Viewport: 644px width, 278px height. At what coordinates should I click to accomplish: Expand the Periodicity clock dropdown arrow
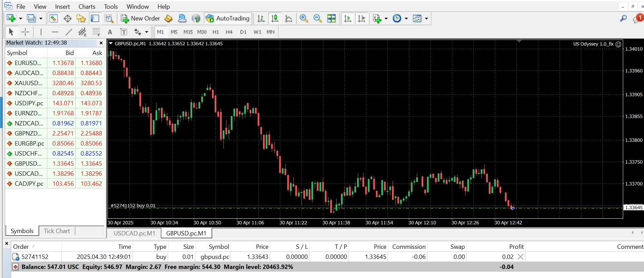click(406, 18)
